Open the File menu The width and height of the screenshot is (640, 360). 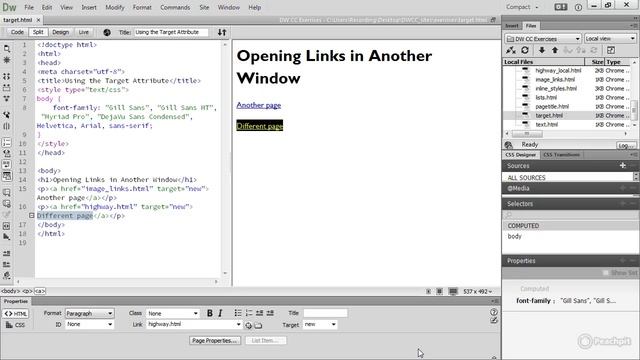pyautogui.click(x=29, y=7)
